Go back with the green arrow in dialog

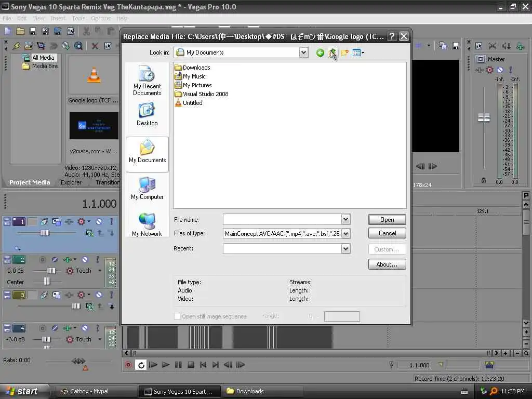(x=320, y=52)
